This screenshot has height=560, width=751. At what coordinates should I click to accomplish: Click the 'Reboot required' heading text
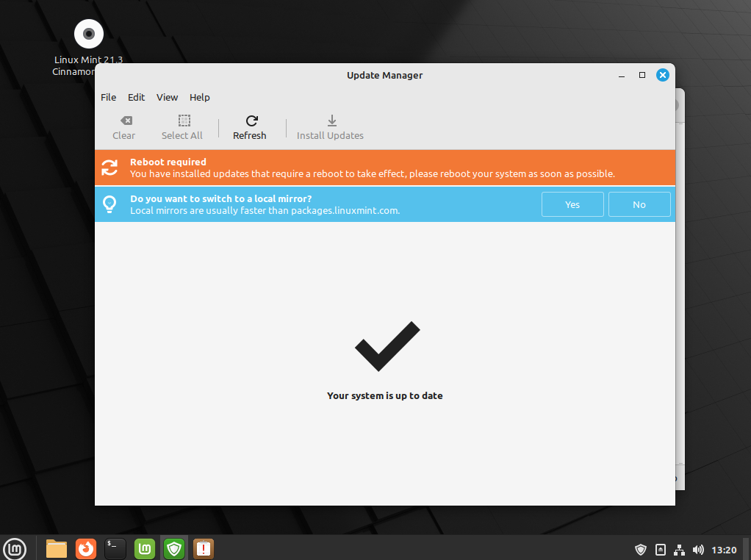(x=168, y=162)
